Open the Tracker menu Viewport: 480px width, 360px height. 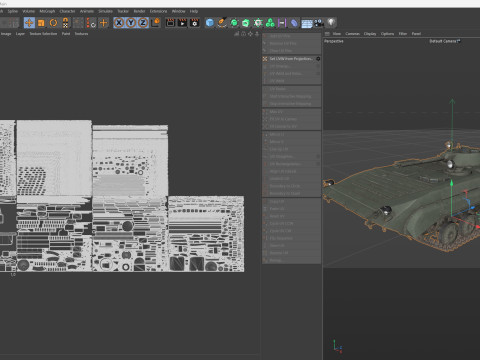coord(123,11)
